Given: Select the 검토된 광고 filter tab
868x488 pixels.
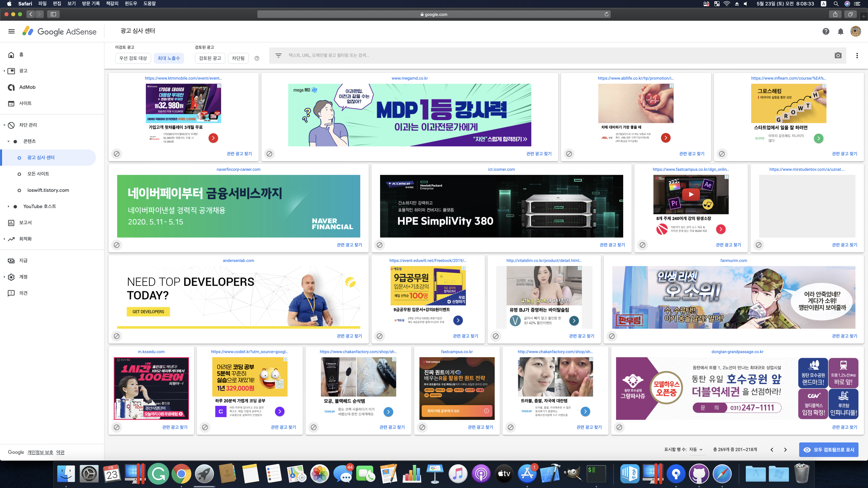Looking at the screenshot, I should (x=210, y=58).
